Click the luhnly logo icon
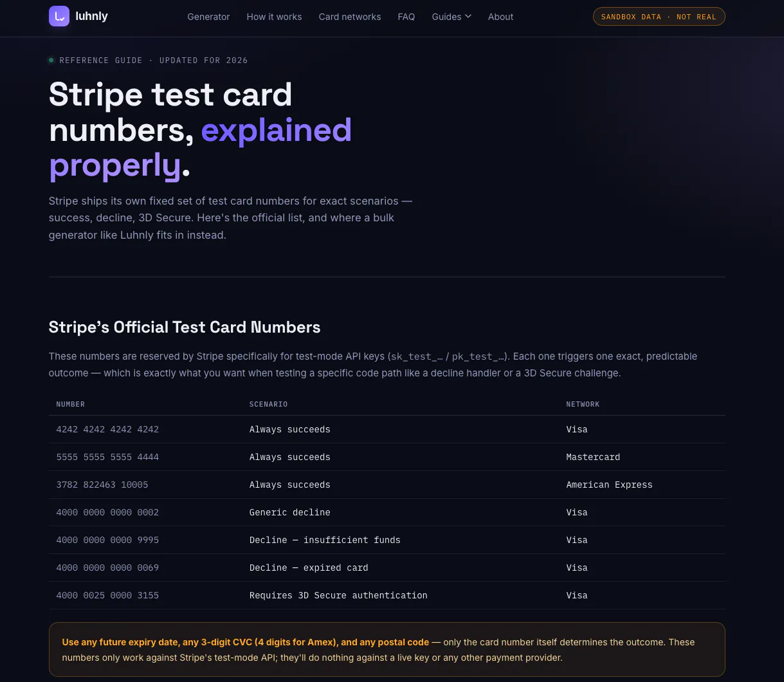 coord(59,17)
